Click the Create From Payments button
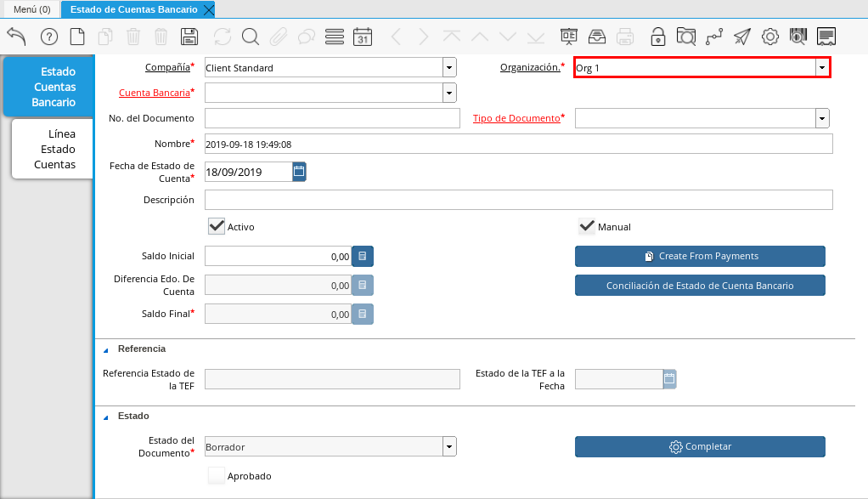This screenshot has width=868, height=499. 700,257
